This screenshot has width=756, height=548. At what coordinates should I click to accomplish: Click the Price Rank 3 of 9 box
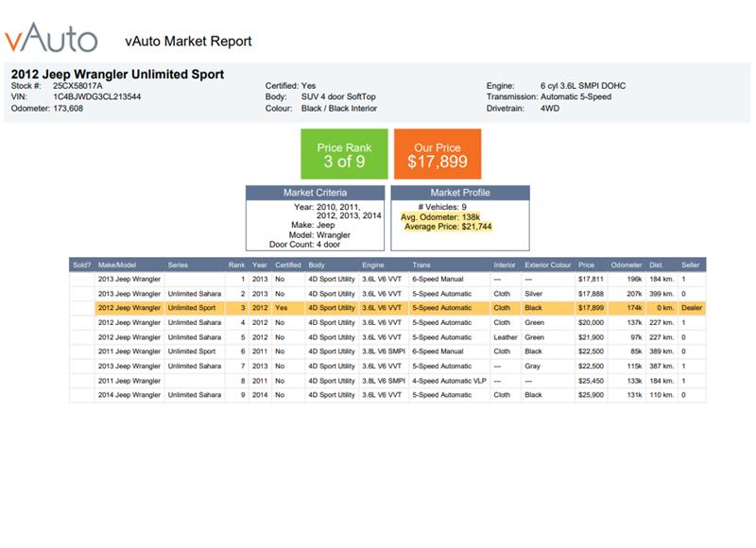tap(344, 154)
